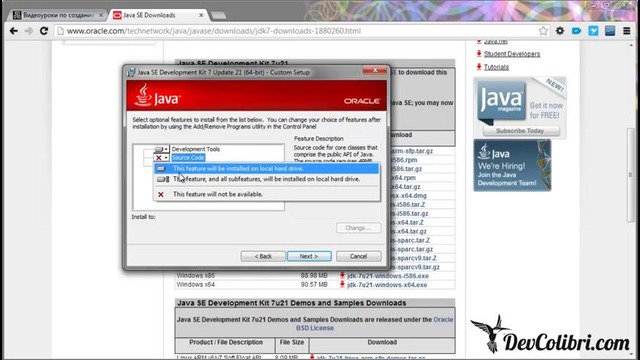The height and width of the screenshot is (360, 640).
Task: Click hard drive icon of first install option
Action: pyautogui.click(x=161, y=169)
